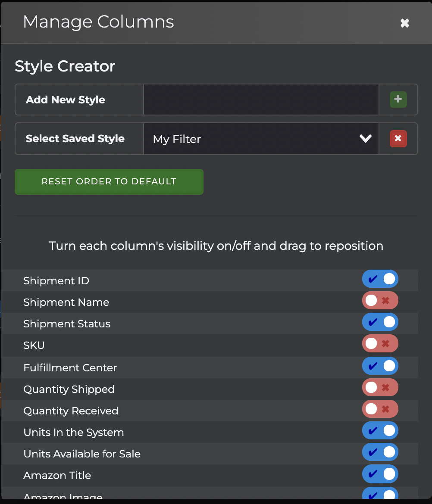This screenshot has width=432, height=504.
Task: Disable the Amazon Title column toggle
Action: [380, 474]
